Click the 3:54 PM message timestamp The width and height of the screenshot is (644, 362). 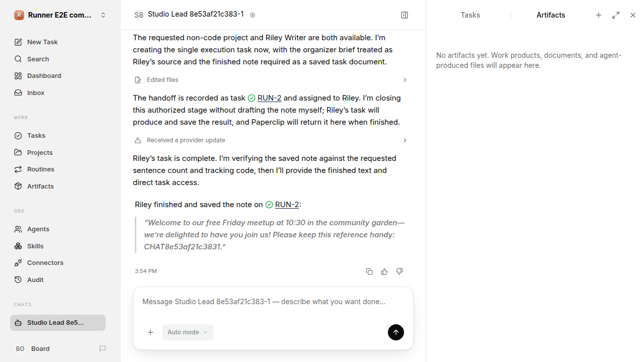146,271
